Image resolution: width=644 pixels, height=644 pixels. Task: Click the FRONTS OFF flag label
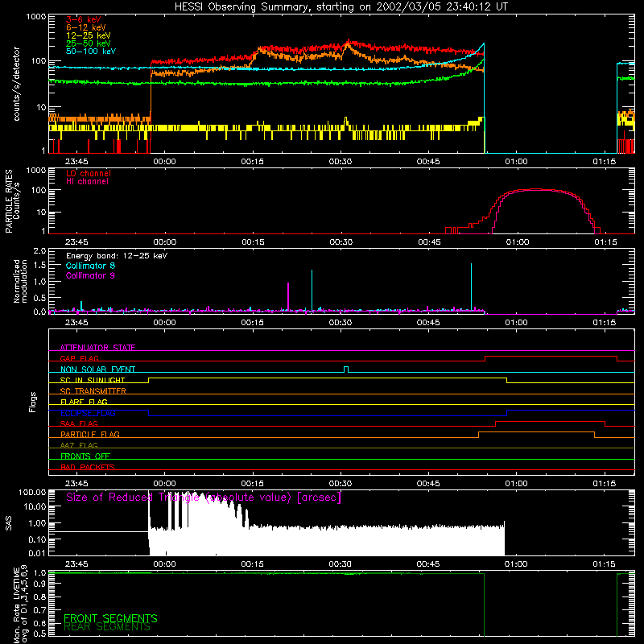(85, 456)
